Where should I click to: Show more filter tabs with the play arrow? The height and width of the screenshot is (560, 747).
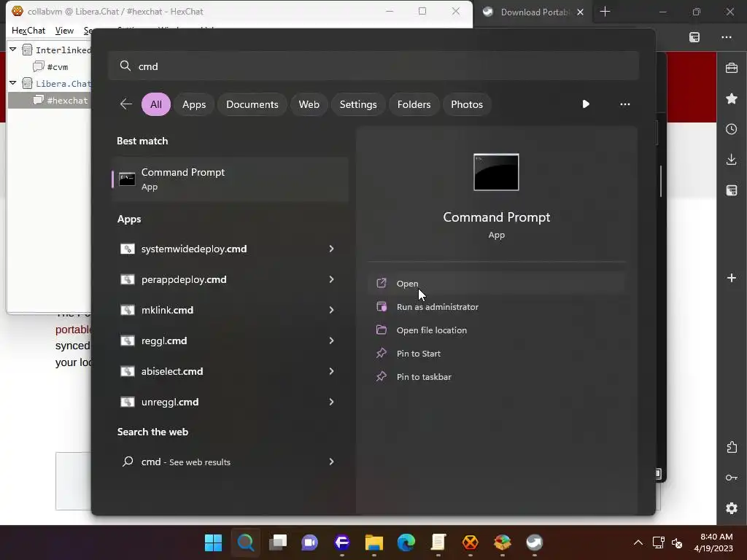click(x=586, y=104)
